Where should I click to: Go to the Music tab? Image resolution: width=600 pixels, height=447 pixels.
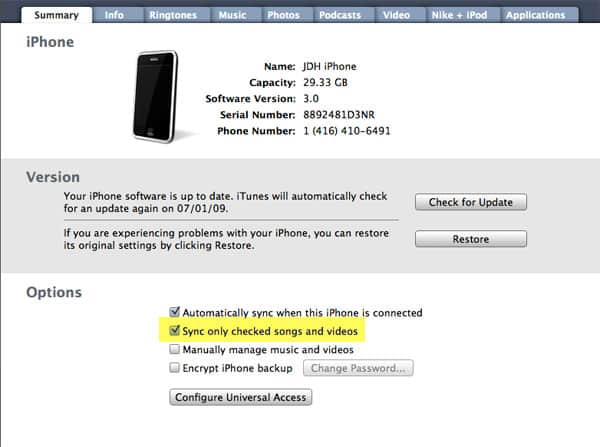(232, 15)
